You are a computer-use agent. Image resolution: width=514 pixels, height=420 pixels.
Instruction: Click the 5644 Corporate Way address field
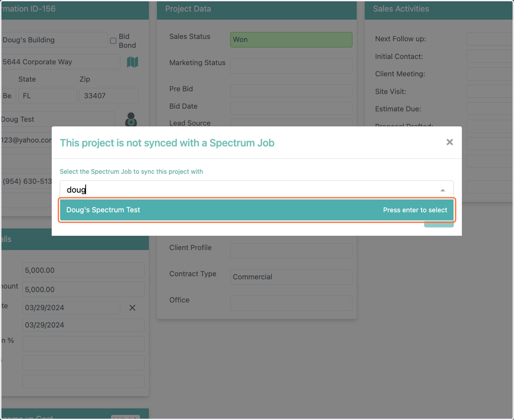[x=60, y=62]
